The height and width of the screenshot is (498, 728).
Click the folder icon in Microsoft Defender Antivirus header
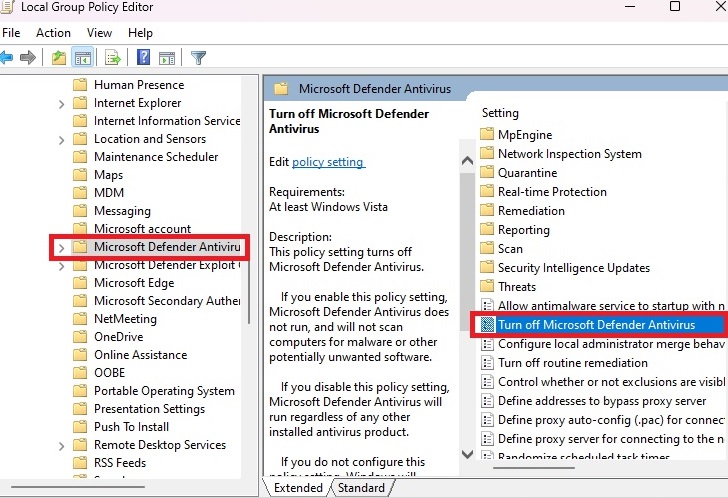(281, 89)
